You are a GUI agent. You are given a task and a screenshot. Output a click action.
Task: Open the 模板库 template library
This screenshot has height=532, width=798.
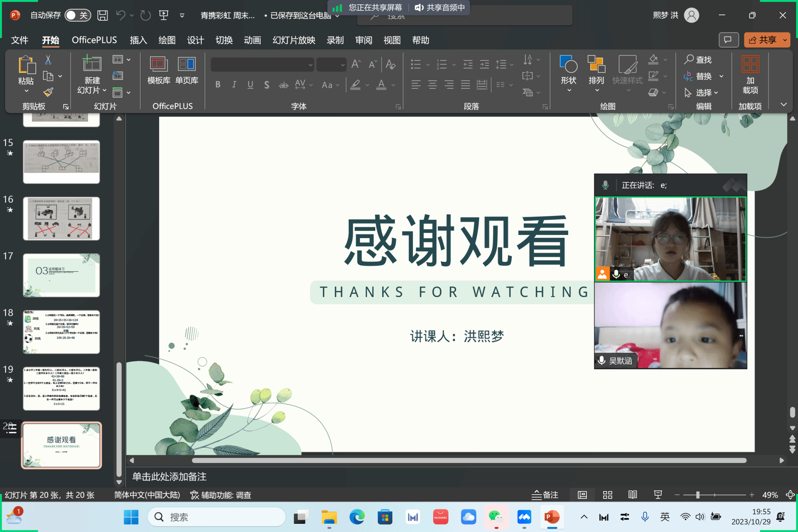(159, 70)
